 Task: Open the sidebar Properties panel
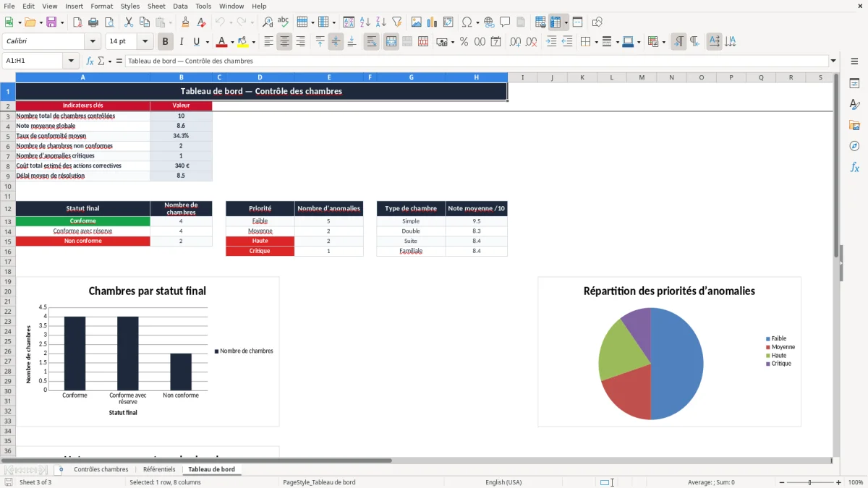(854, 83)
